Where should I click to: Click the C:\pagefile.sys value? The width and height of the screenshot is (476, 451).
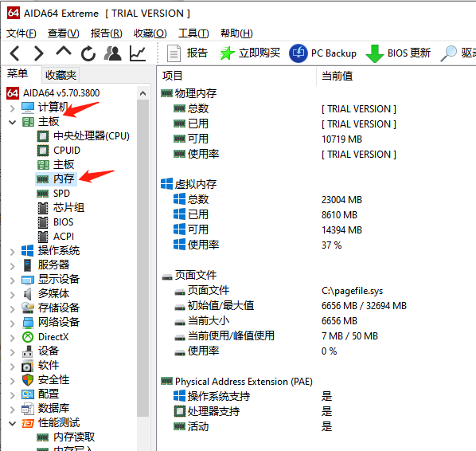[x=352, y=291]
